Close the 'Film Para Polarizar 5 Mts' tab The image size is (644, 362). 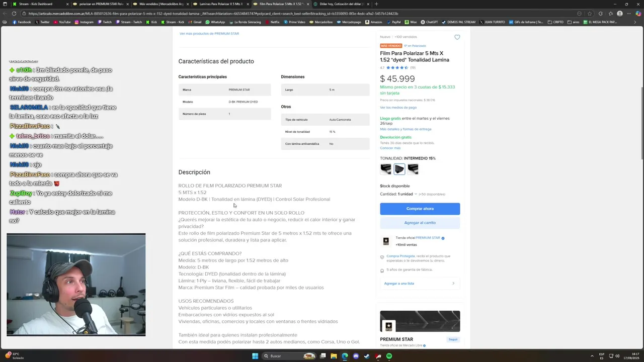307,4
